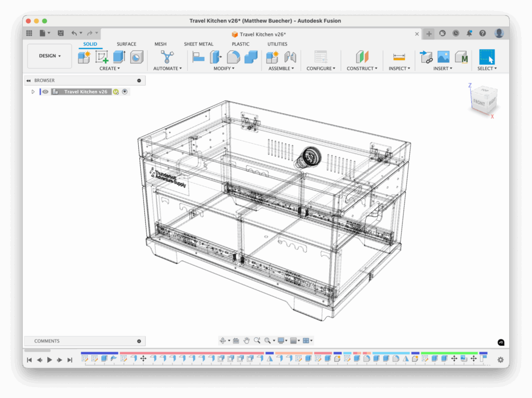532x398 pixels.
Task: Click the New Component Assemble icon
Action: click(x=273, y=57)
